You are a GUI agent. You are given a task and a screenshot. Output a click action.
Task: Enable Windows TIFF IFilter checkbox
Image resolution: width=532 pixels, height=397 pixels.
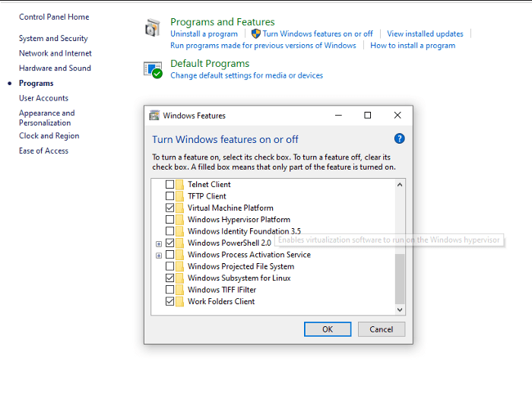coord(170,290)
